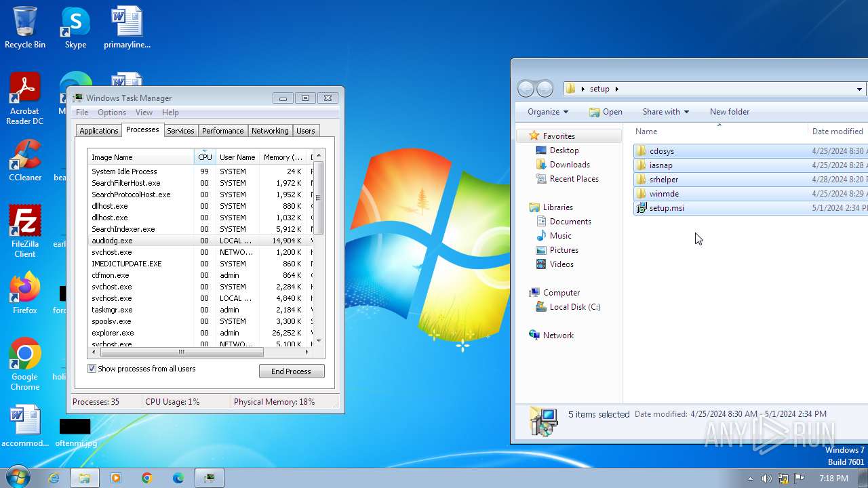Screen dimensions: 868x488
Task: Show hidden system tray icons arrow
Action: pos(750,478)
